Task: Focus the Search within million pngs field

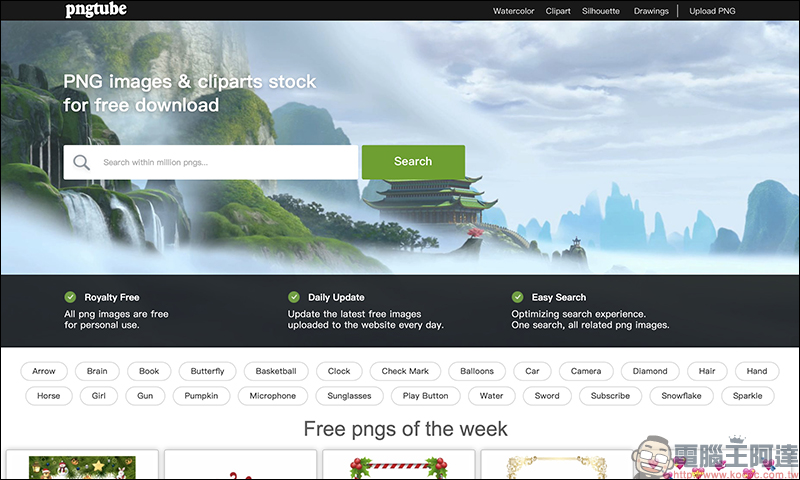Action: tap(211, 162)
